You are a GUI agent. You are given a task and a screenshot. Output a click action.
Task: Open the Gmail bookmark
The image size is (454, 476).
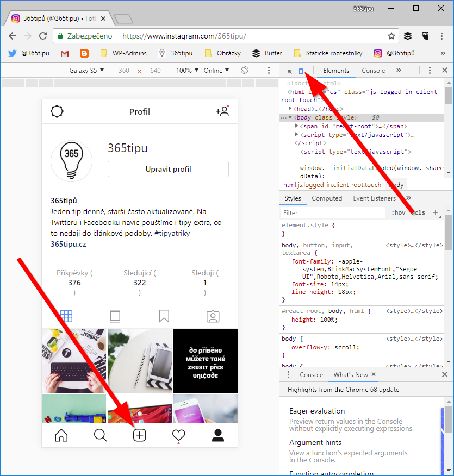pyautogui.click(x=65, y=53)
